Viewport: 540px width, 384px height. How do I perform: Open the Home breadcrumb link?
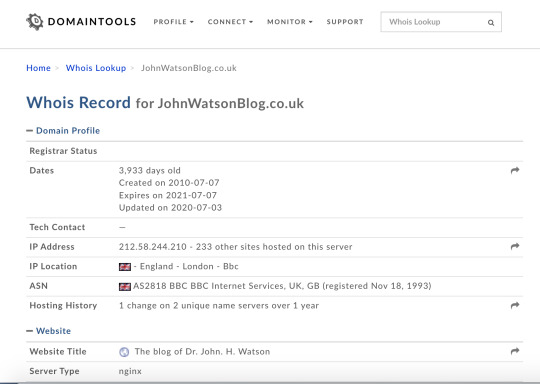[x=38, y=68]
